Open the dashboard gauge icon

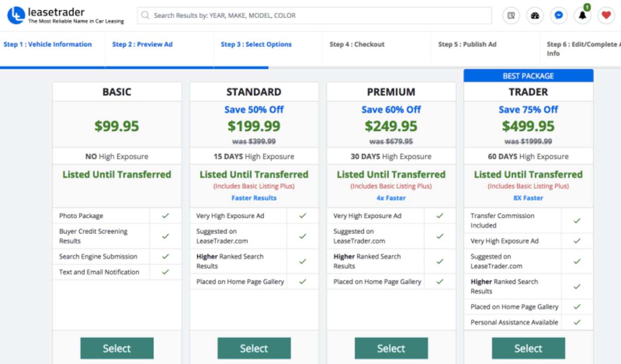[x=535, y=16]
